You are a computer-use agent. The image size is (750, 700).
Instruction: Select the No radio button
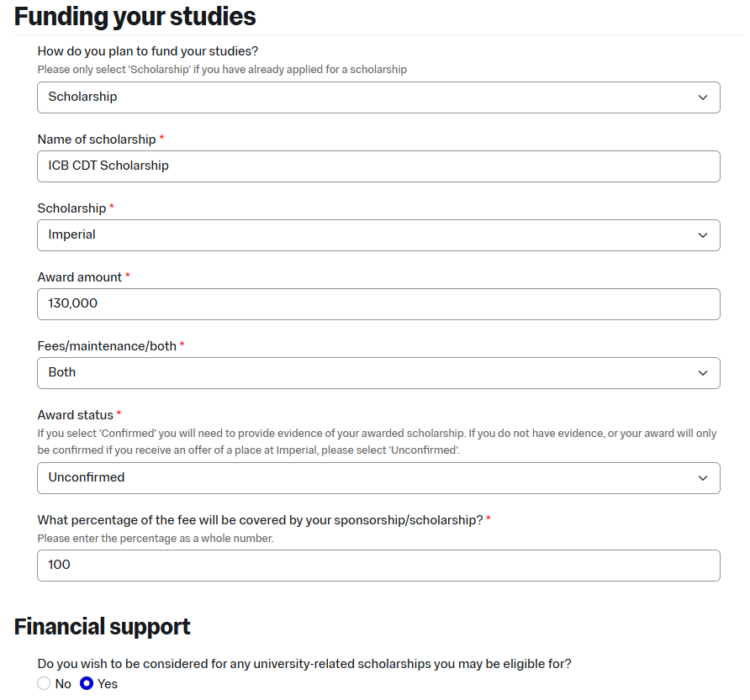pyautogui.click(x=45, y=684)
